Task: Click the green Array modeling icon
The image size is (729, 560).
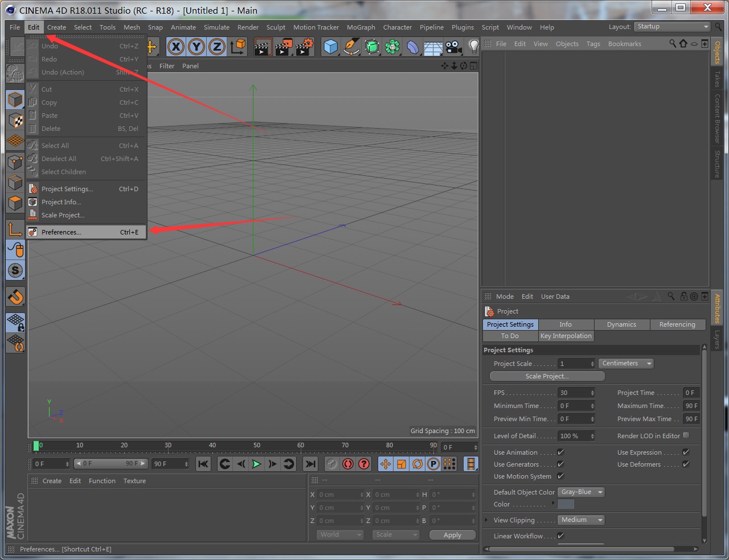Action: click(392, 47)
